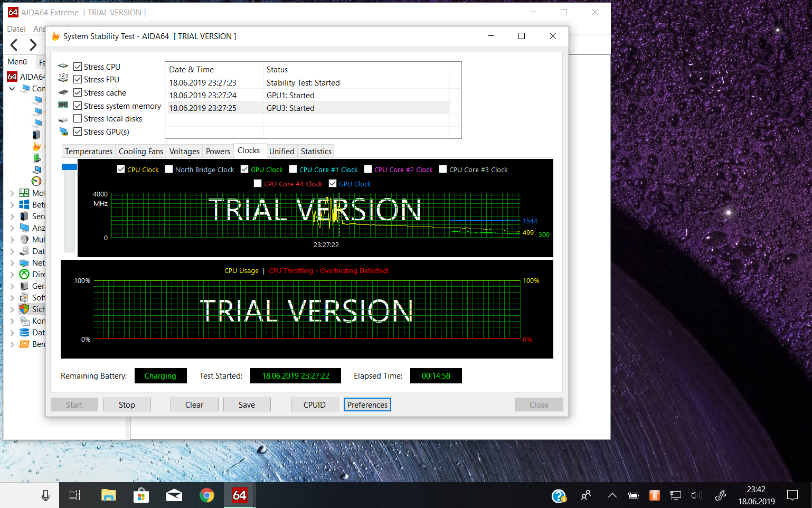
Task: Open File Explorer from taskbar
Action: coord(108,495)
